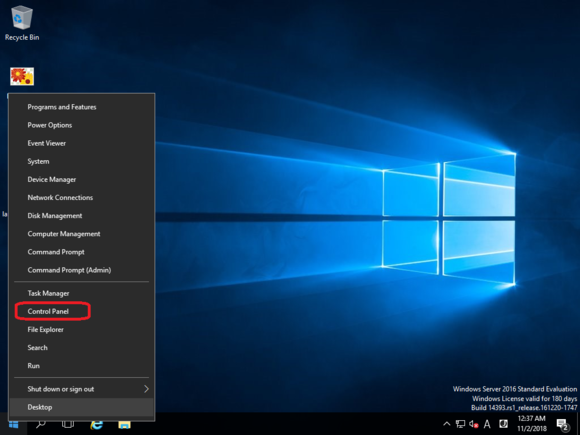Screen dimensions: 580x435
Task: Open Control Panel
Action: click(81, 311)
